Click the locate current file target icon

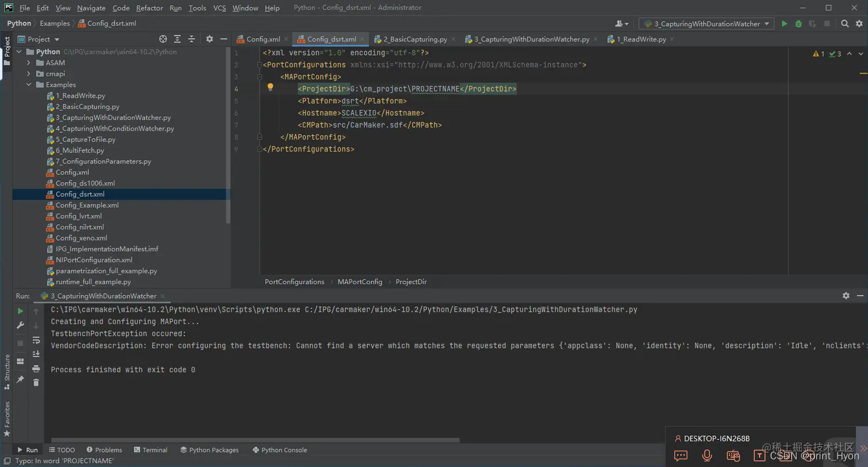163,39
